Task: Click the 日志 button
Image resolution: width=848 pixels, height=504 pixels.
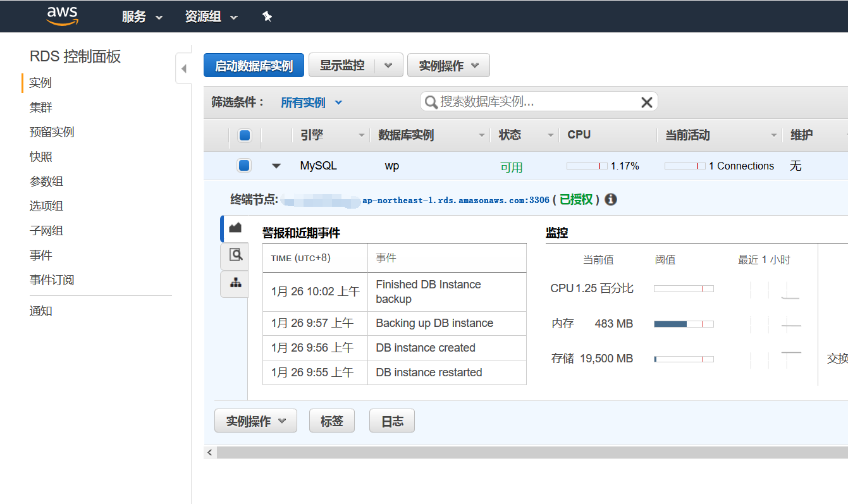Action: (392, 421)
